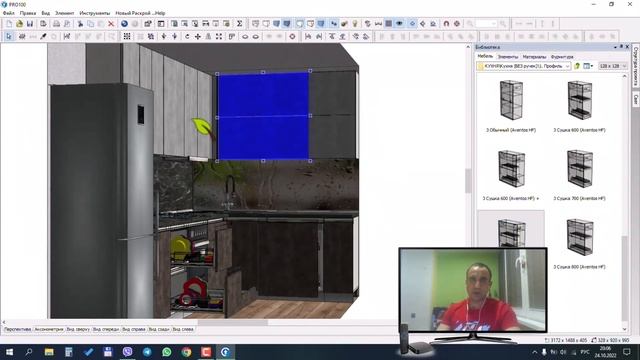Toggle the dark grid square button

click(x=389, y=24)
